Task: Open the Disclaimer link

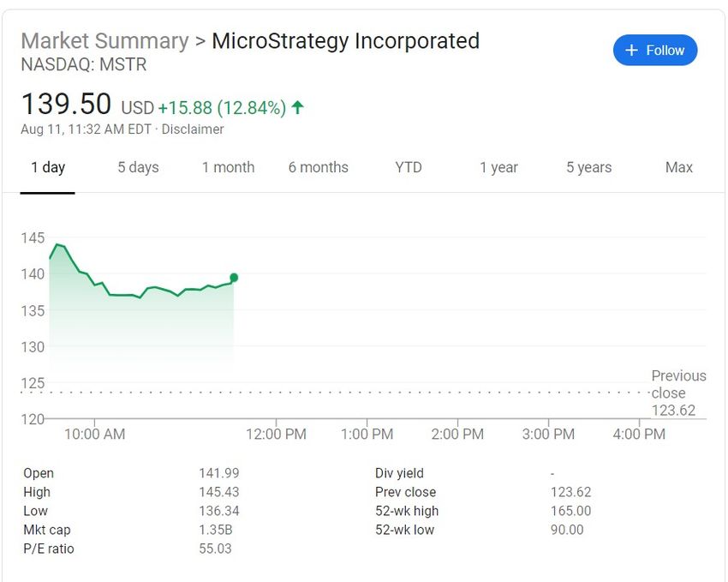Action: [193, 129]
